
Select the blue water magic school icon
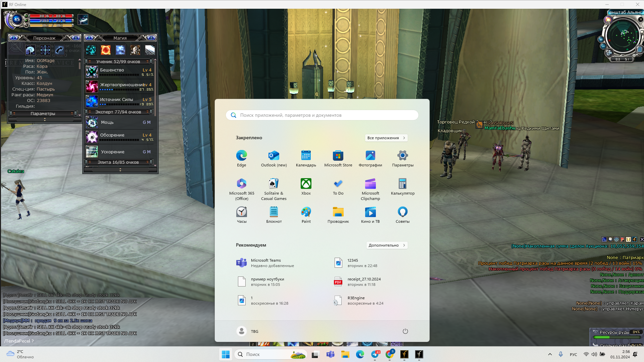point(120,50)
